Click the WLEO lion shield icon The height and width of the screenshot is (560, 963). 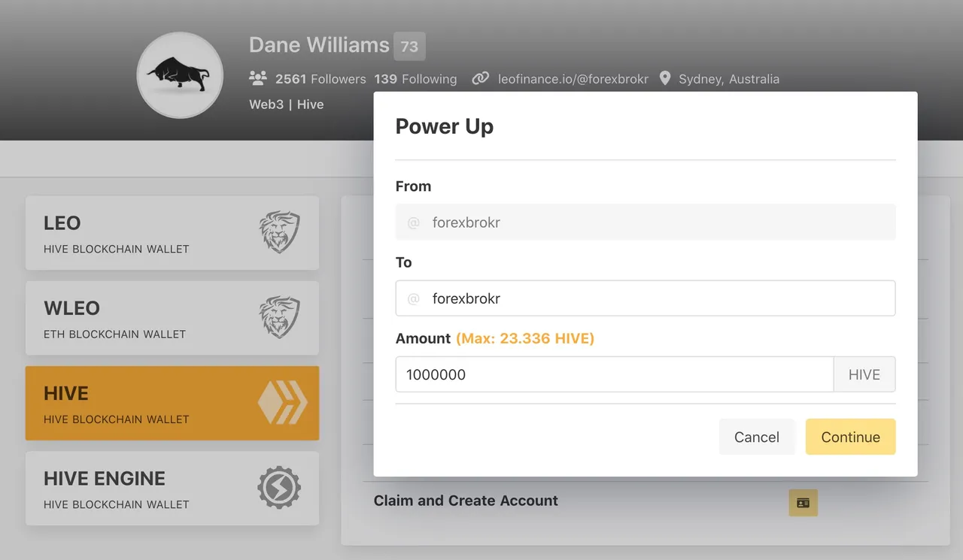[x=279, y=317]
